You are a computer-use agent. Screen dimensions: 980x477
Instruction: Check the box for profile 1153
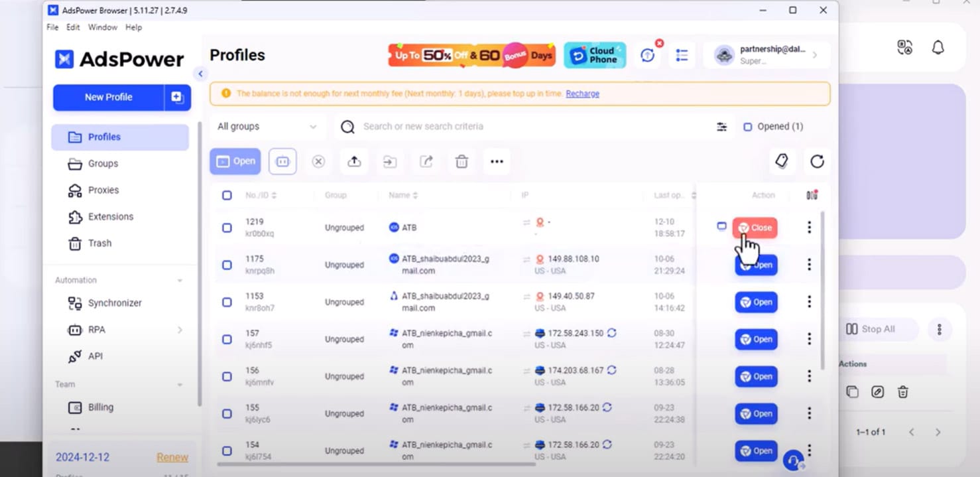pos(227,302)
